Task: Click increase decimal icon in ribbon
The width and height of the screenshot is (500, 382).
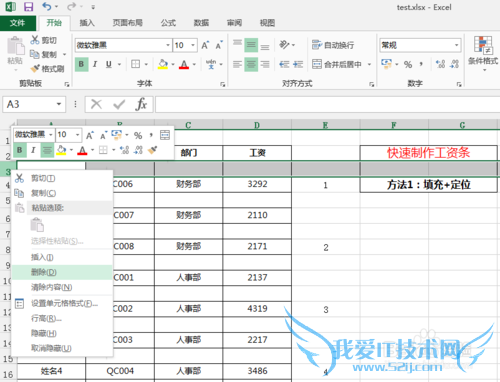Action: [x=440, y=64]
